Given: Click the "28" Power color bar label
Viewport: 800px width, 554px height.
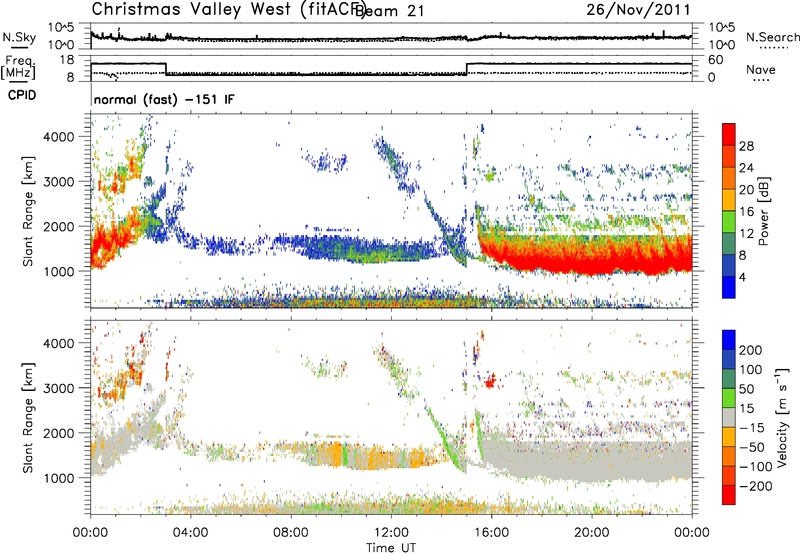Looking at the screenshot, I should [x=746, y=146].
